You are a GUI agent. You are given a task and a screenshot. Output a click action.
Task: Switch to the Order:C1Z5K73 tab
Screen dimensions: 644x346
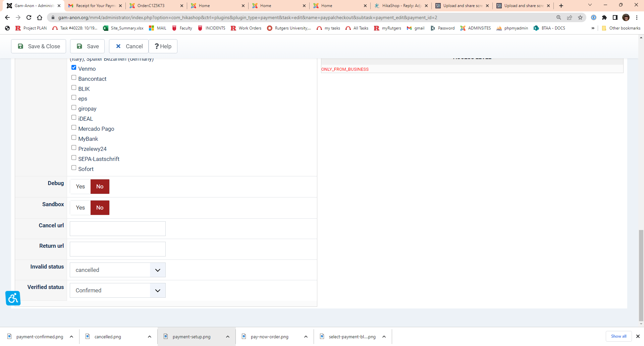[x=156, y=6]
